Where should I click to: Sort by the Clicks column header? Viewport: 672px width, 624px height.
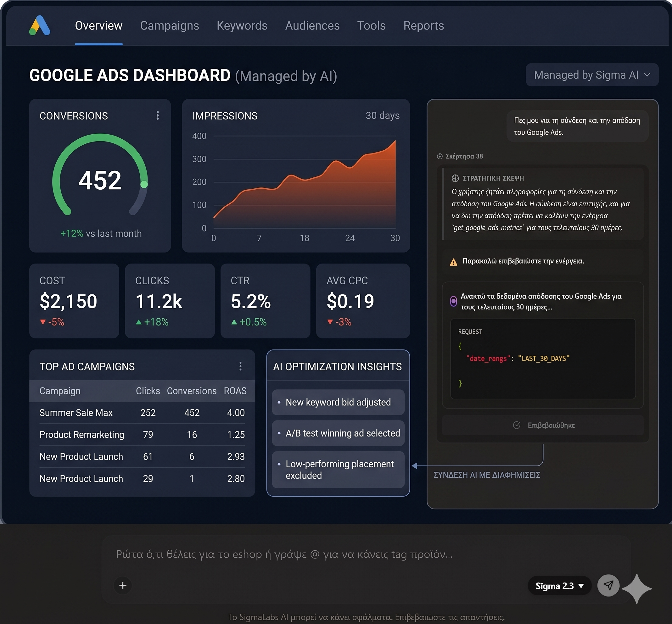(148, 391)
